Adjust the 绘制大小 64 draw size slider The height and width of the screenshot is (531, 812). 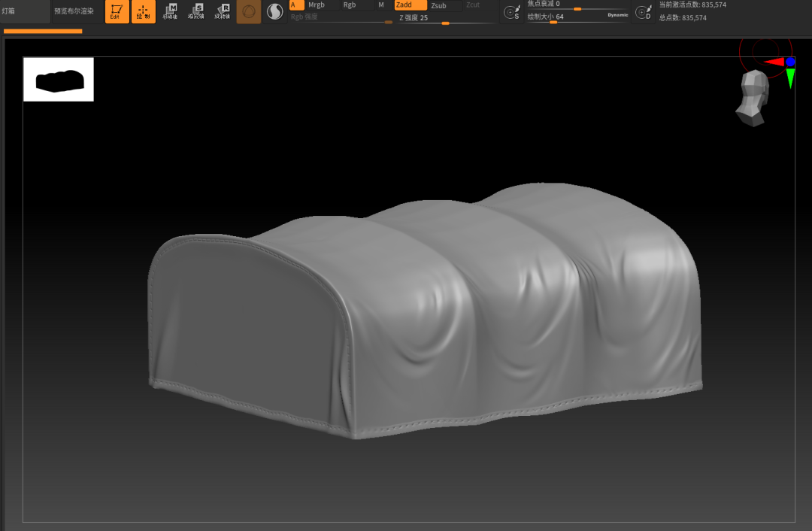[577, 17]
